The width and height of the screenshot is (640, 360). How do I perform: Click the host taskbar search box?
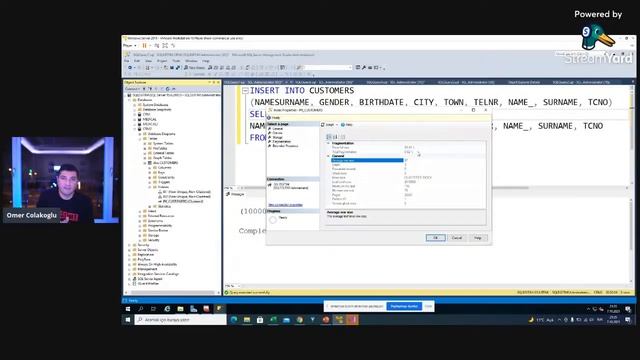tap(180, 320)
